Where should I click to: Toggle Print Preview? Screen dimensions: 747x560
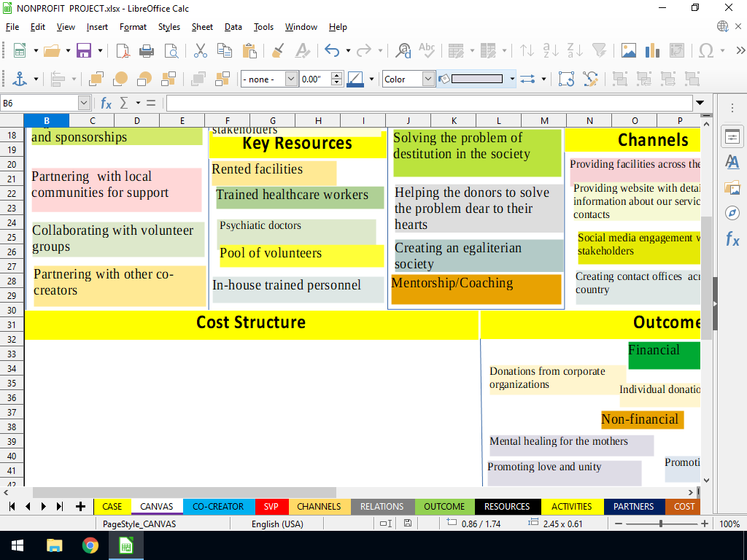[171, 50]
